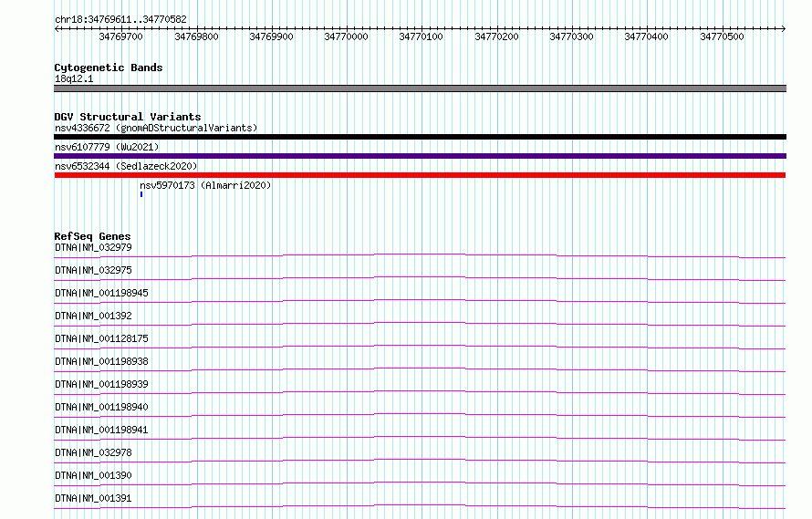Click the red nsv6532344 variant bar
This screenshot has height=519, width=812.
click(420, 175)
